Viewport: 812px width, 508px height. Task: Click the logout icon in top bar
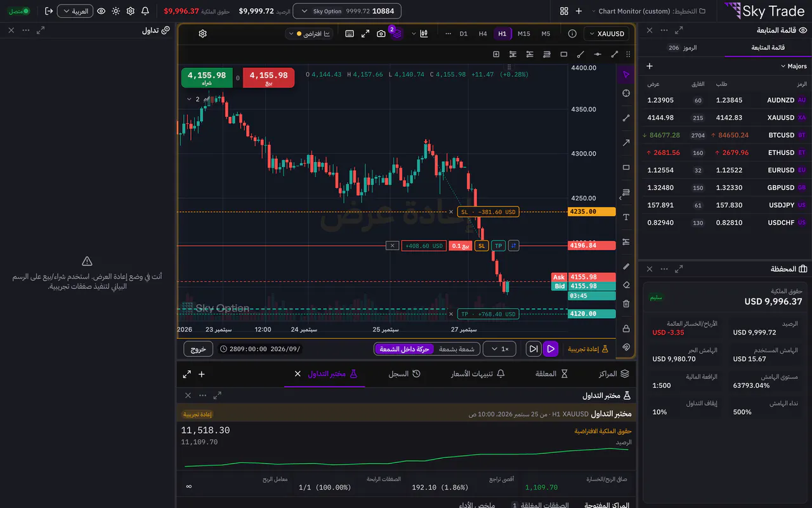click(x=49, y=11)
